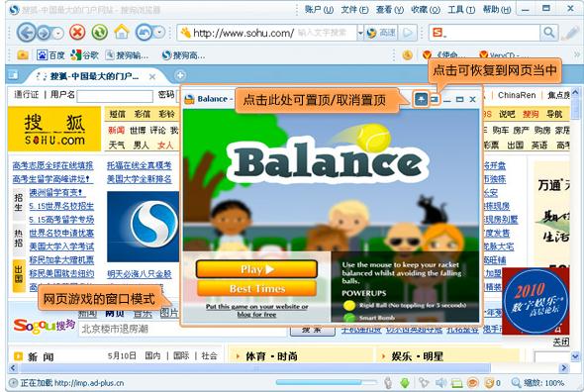Click the 搜狐 SOHU.com logo
Viewport: 584px width, 392px height.
(x=54, y=129)
